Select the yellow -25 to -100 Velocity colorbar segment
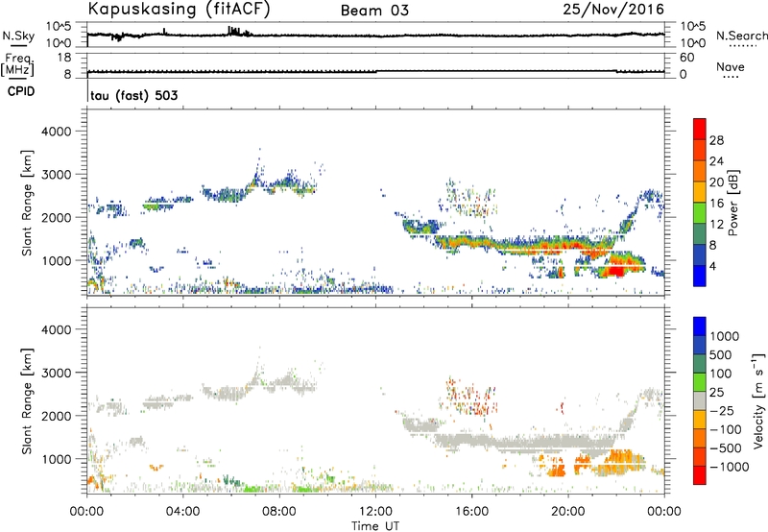 point(700,420)
